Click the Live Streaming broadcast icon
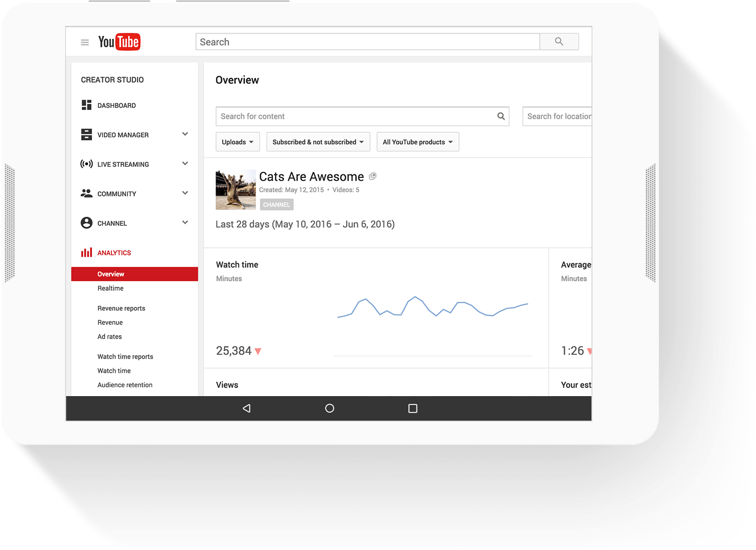Image resolution: width=756 pixels, height=550 pixels. pyautogui.click(x=86, y=164)
